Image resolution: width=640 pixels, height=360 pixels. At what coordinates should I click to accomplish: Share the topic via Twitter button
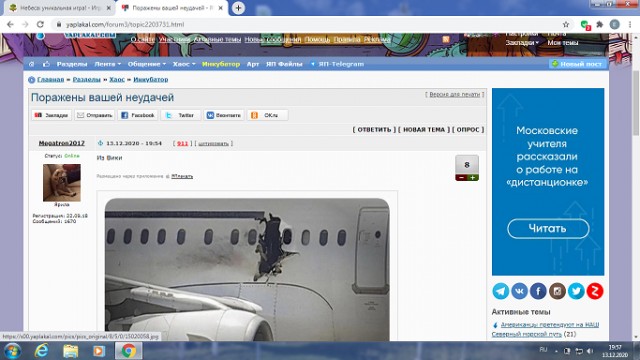tap(181, 116)
